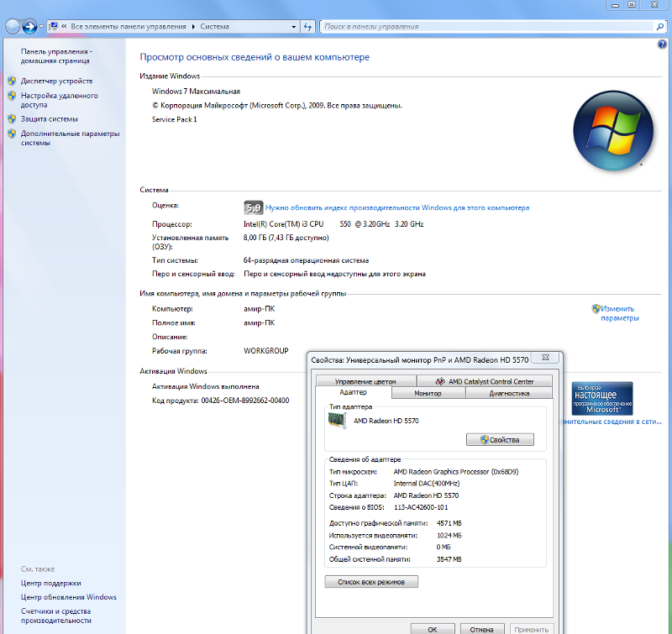
Task: Expand the address bar history dropdown arrow
Action: 293,27
